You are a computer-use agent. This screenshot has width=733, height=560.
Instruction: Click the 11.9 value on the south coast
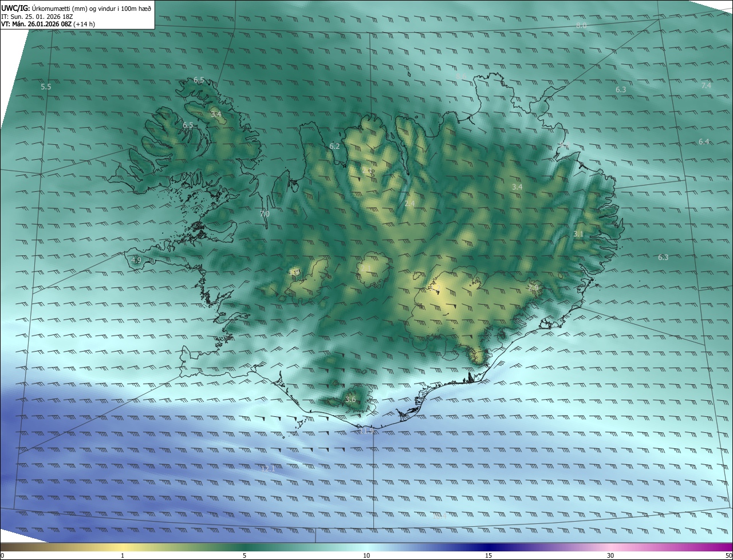click(x=366, y=431)
